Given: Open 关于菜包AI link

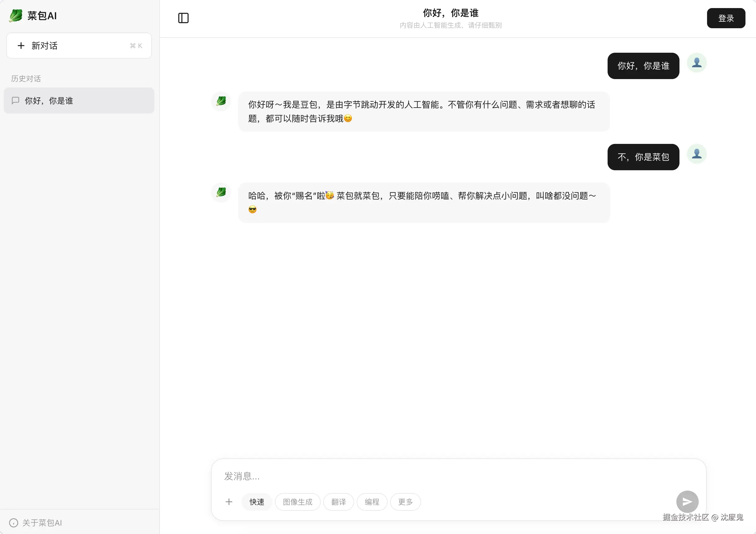Looking at the screenshot, I should pos(36,523).
